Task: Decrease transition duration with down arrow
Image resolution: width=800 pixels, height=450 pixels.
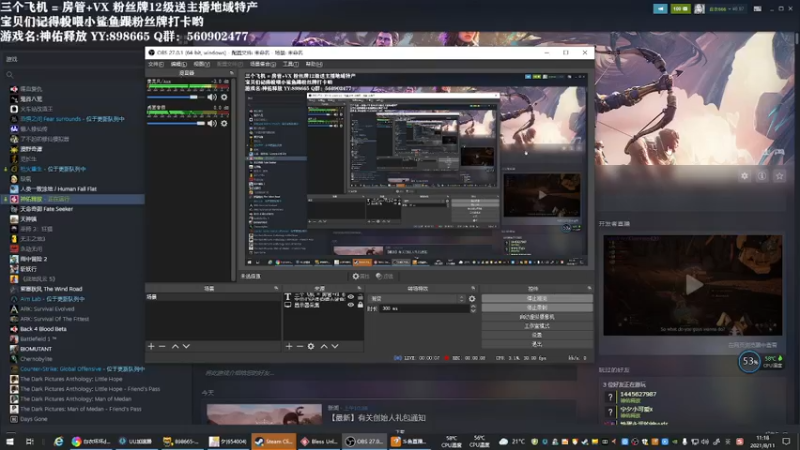Action: pyautogui.click(x=473, y=310)
